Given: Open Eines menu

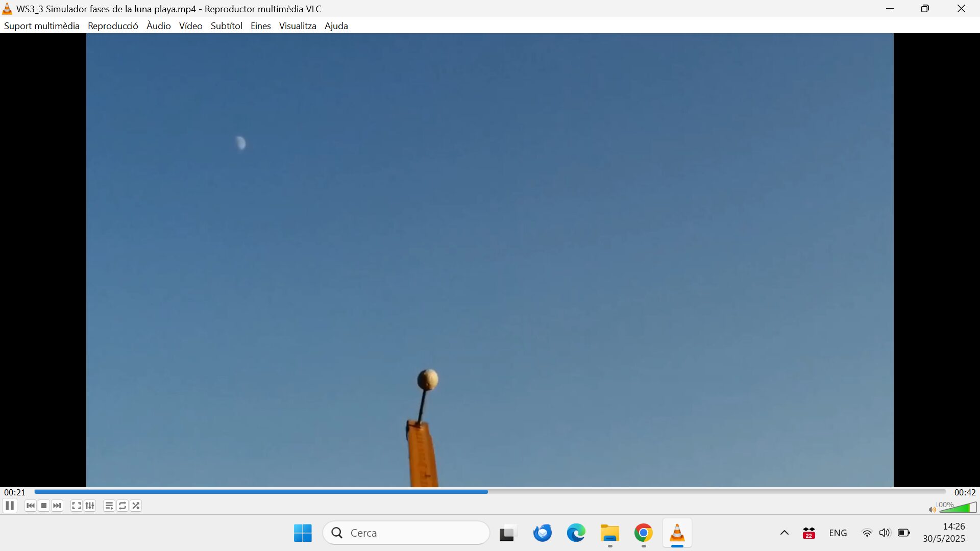Looking at the screenshot, I should [x=260, y=26].
